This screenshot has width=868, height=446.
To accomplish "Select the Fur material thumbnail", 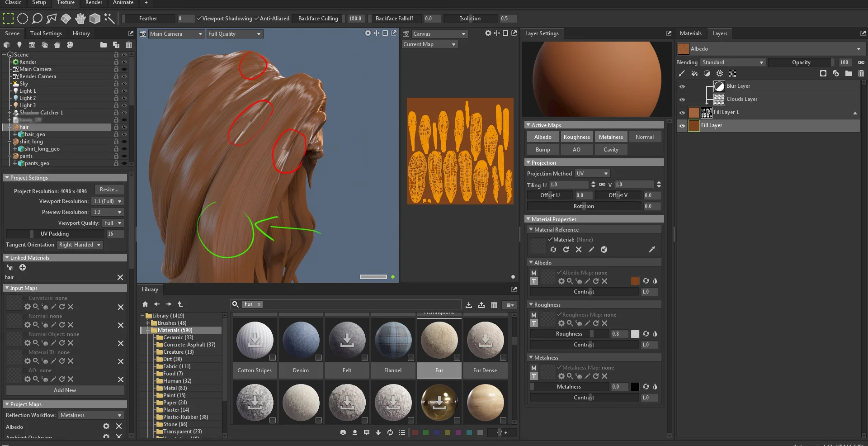I will (439, 340).
